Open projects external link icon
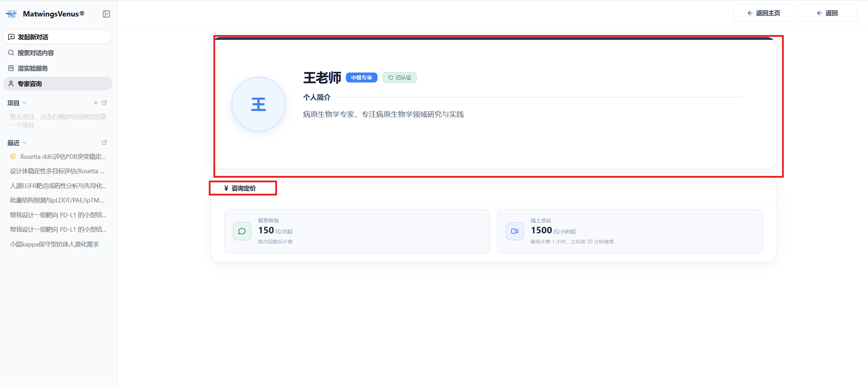 pyautogui.click(x=104, y=103)
